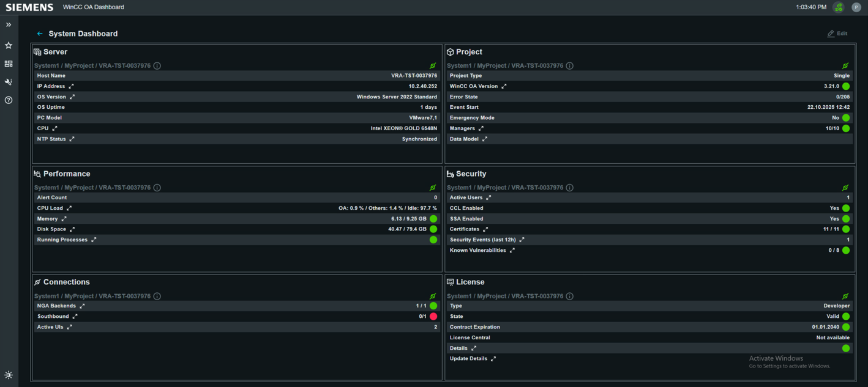
Task: Click the Edit dashboard button
Action: pos(837,34)
